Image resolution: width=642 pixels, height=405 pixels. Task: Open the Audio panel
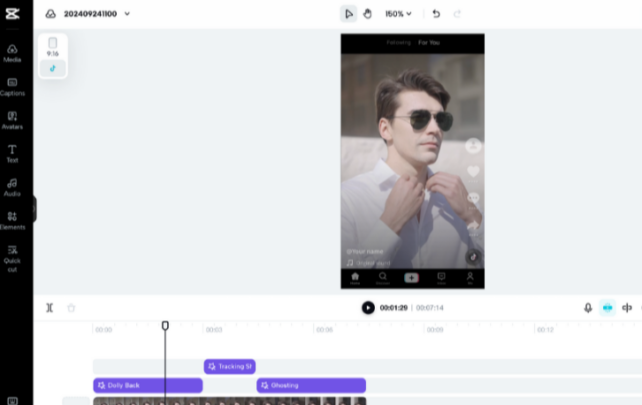pos(12,188)
